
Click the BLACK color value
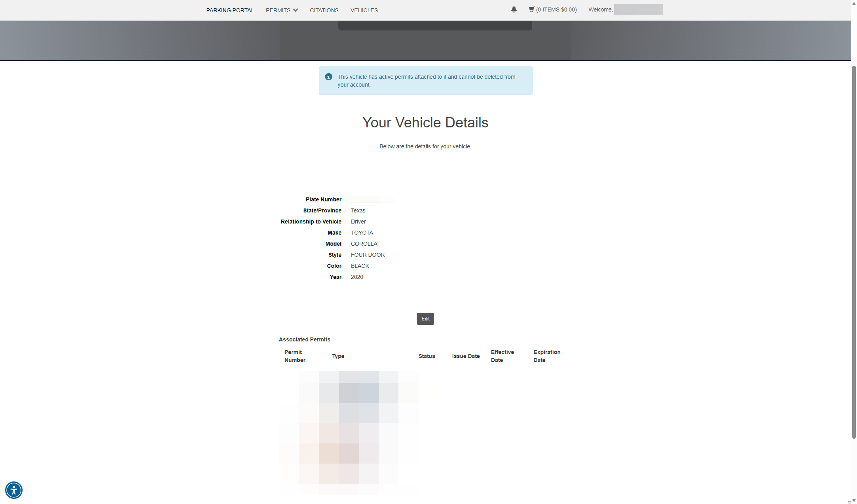pos(360,266)
